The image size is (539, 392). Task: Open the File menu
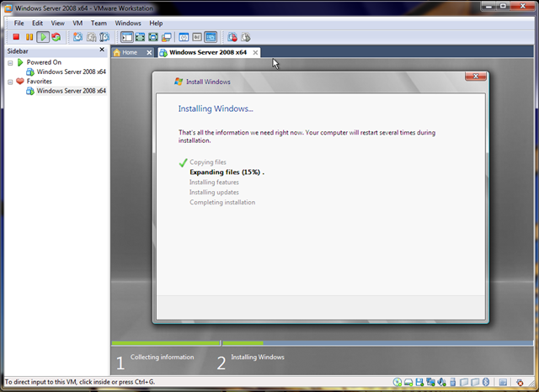19,23
